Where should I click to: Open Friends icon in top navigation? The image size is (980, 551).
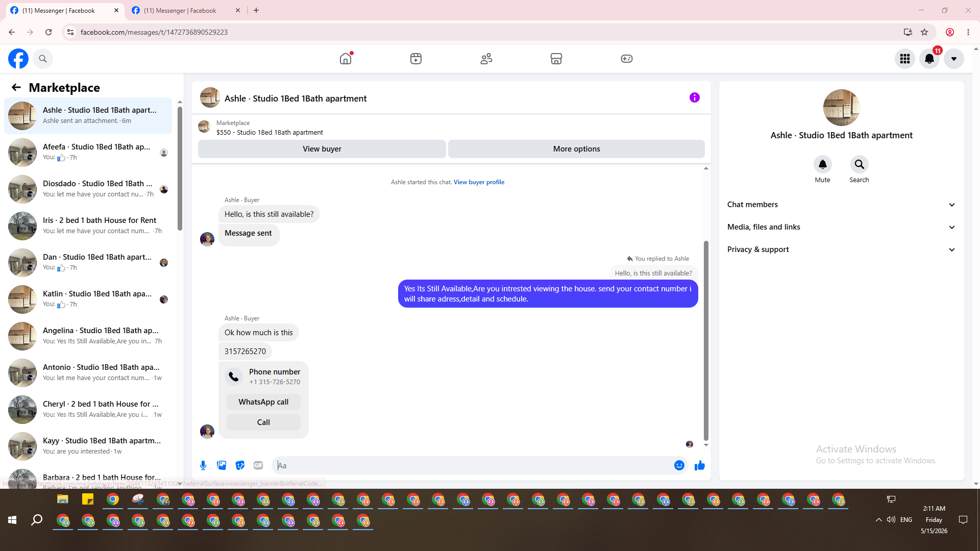coord(486,59)
